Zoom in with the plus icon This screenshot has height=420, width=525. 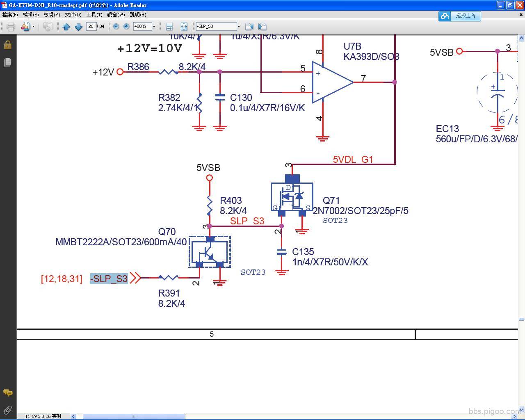click(126, 26)
